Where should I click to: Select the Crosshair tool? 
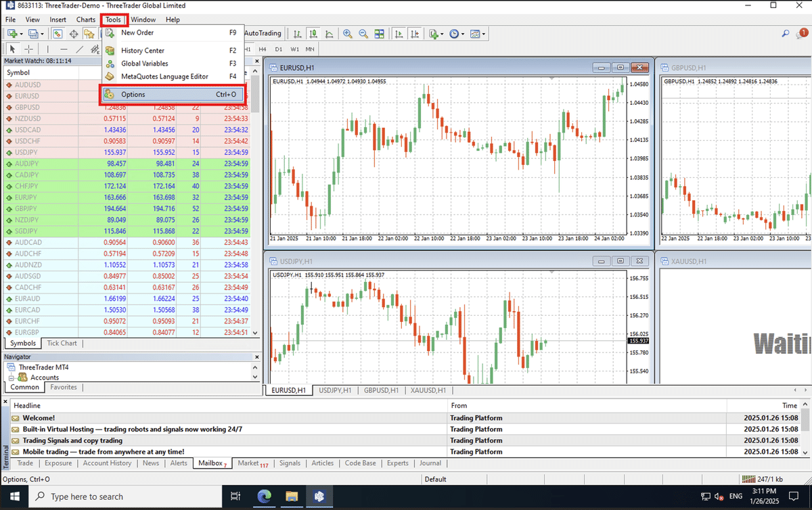tap(28, 49)
